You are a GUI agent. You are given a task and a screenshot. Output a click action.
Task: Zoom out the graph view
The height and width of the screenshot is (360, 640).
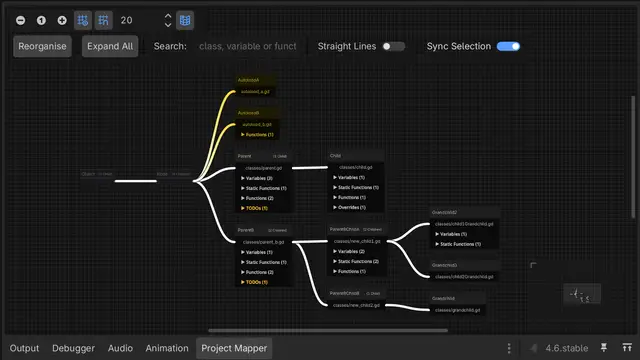(x=20, y=20)
